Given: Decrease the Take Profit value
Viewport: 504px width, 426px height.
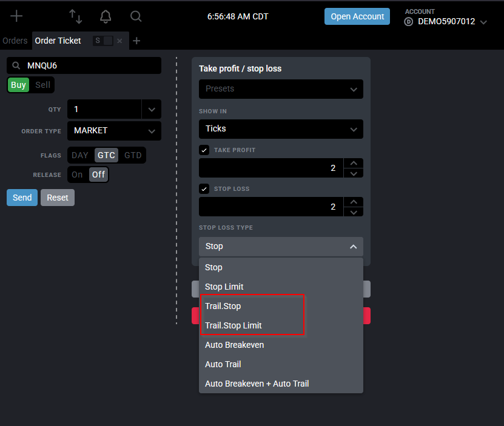Looking at the screenshot, I should (x=354, y=173).
